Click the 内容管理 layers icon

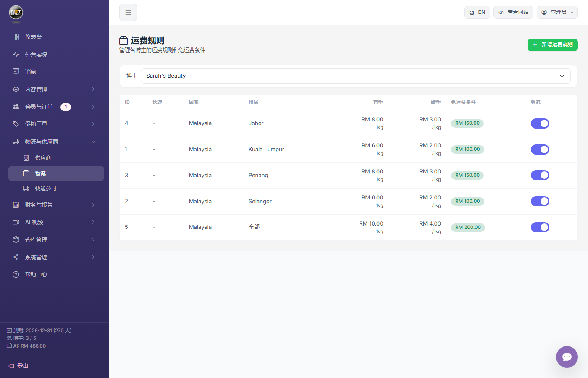click(x=16, y=89)
